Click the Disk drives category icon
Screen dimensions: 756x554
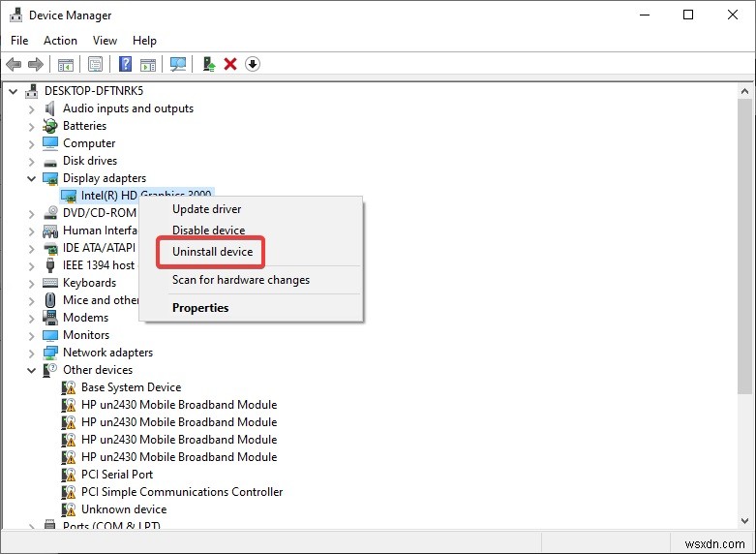tap(50, 163)
